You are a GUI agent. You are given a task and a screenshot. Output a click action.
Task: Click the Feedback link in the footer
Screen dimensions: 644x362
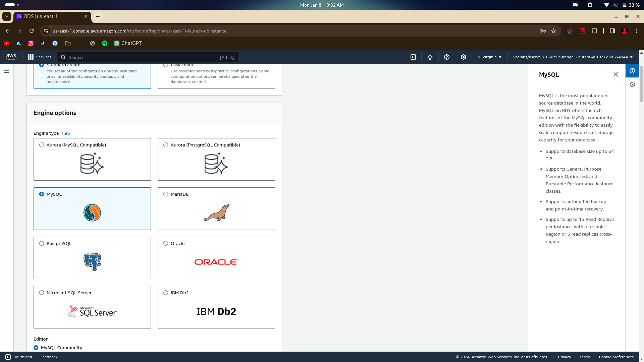[x=49, y=357]
